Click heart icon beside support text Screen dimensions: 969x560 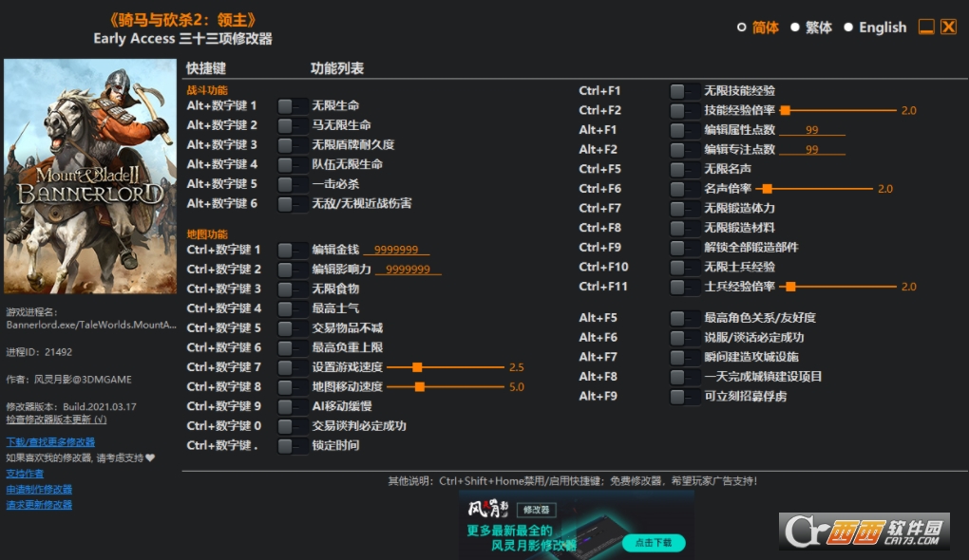tap(150, 457)
